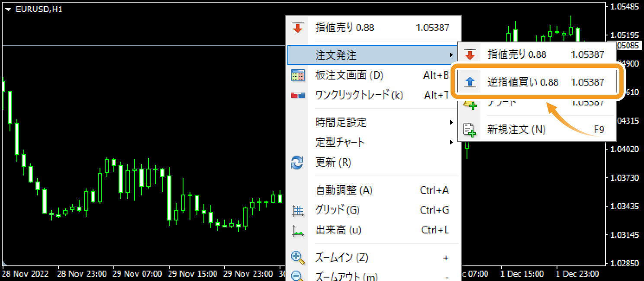Click the Grid icon
The height and width of the screenshot is (281, 644).
click(297, 211)
